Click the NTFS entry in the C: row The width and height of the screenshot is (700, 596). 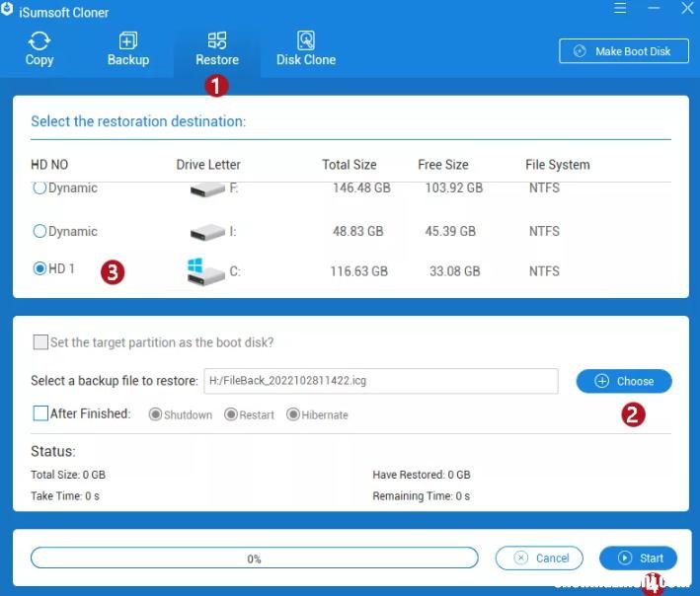[x=544, y=271]
